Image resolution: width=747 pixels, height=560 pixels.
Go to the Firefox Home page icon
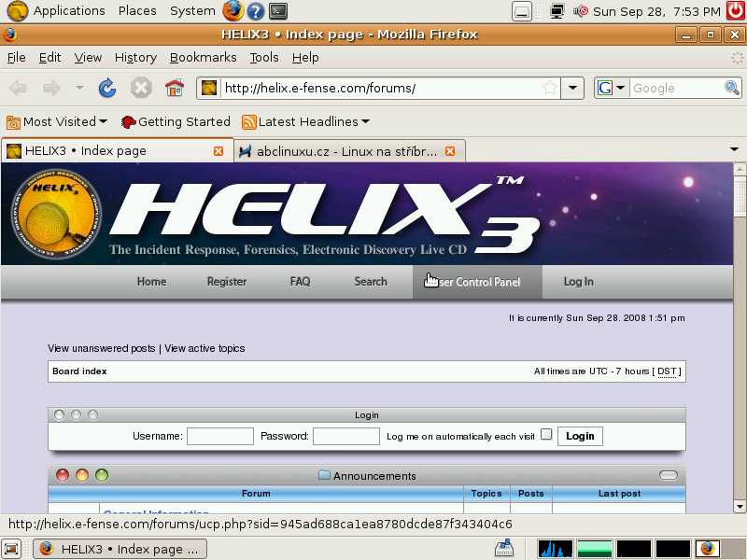click(x=175, y=88)
